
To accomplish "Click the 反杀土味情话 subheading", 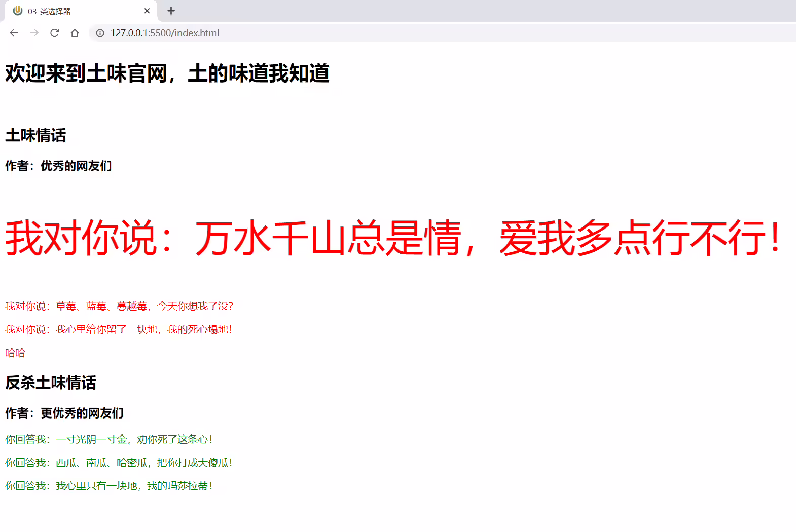I will pyautogui.click(x=51, y=383).
